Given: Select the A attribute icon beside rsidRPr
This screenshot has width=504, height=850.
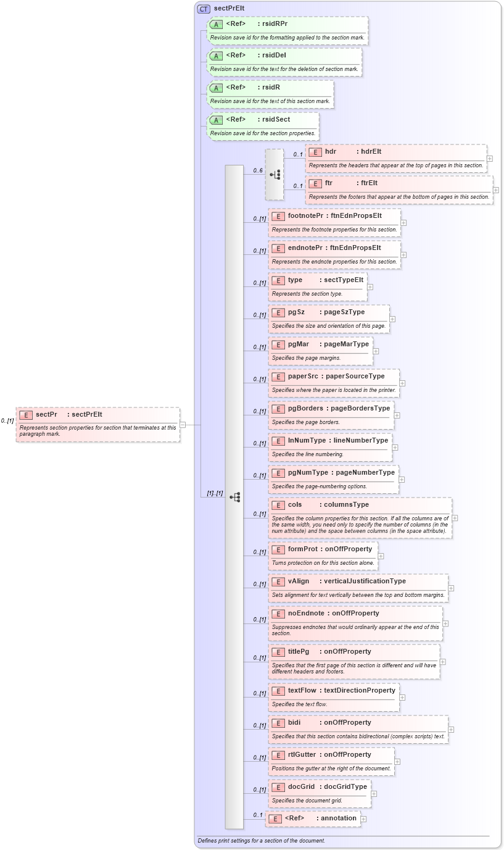Looking at the screenshot, I should click(216, 24).
